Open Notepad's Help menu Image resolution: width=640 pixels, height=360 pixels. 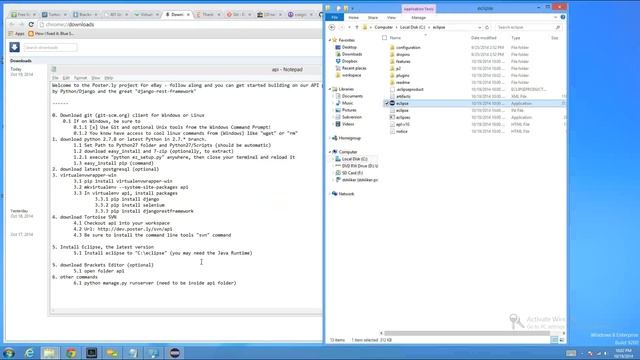(109, 78)
